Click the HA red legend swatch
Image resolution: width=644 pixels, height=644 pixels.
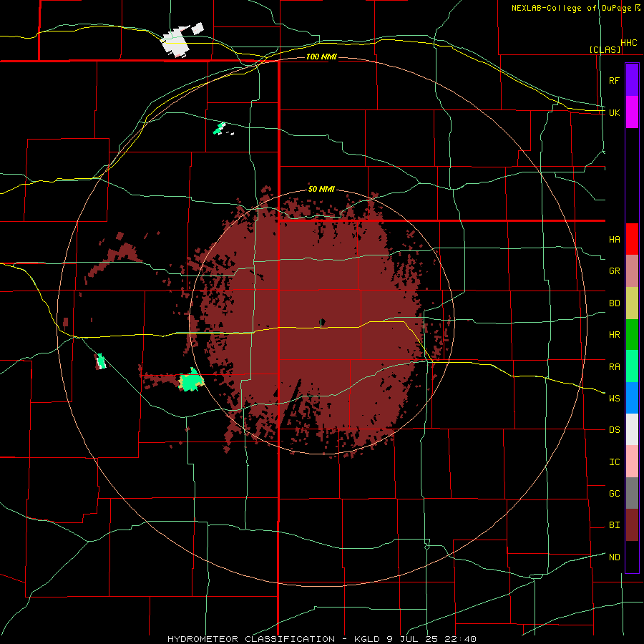(x=632, y=239)
